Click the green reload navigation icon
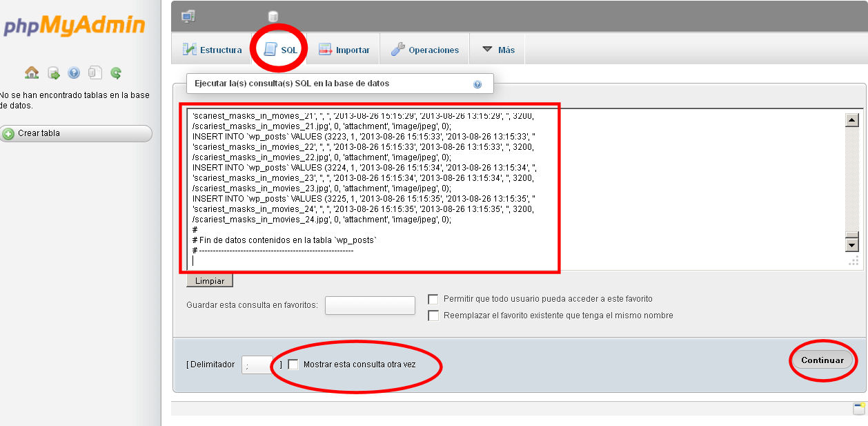The width and height of the screenshot is (868, 426). [116, 72]
